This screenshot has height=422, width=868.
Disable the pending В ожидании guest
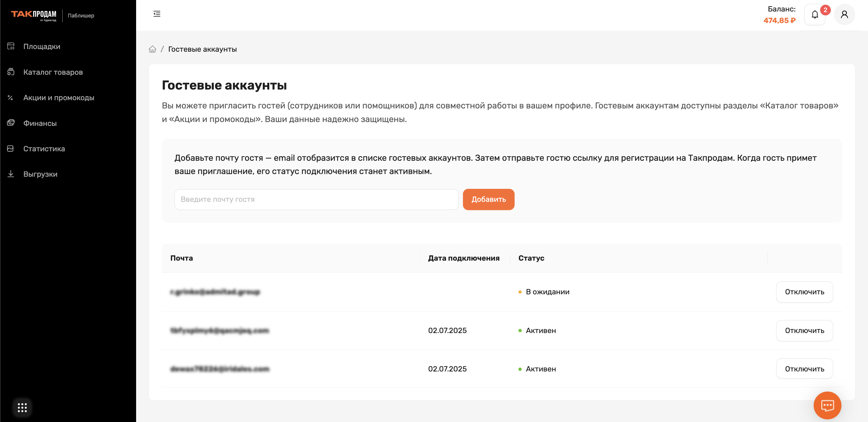(804, 292)
